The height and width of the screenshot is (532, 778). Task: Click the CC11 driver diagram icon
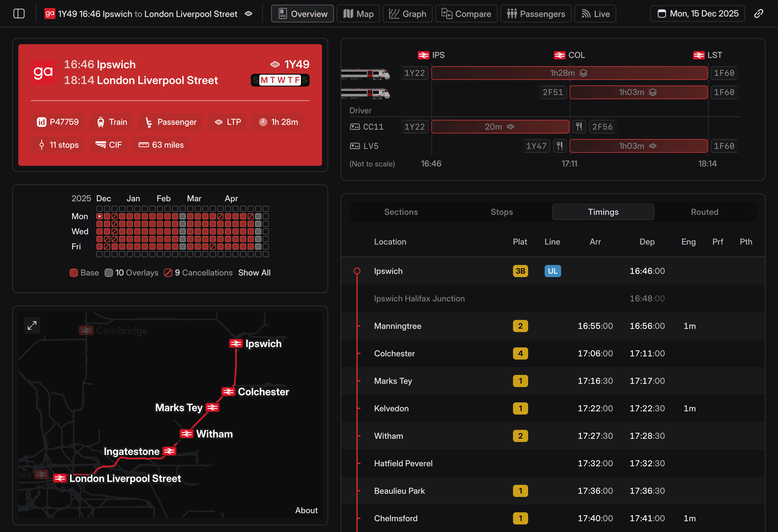[355, 127]
